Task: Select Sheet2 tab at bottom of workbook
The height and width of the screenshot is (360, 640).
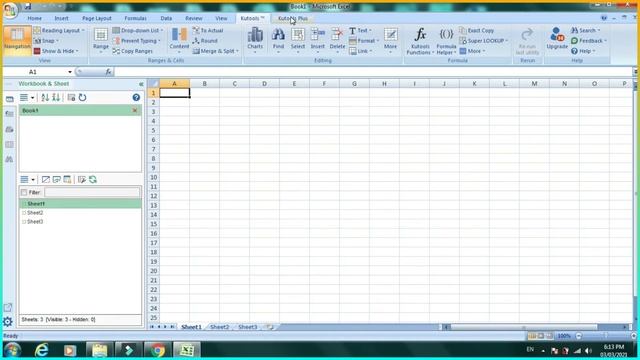Action: pos(220,327)
